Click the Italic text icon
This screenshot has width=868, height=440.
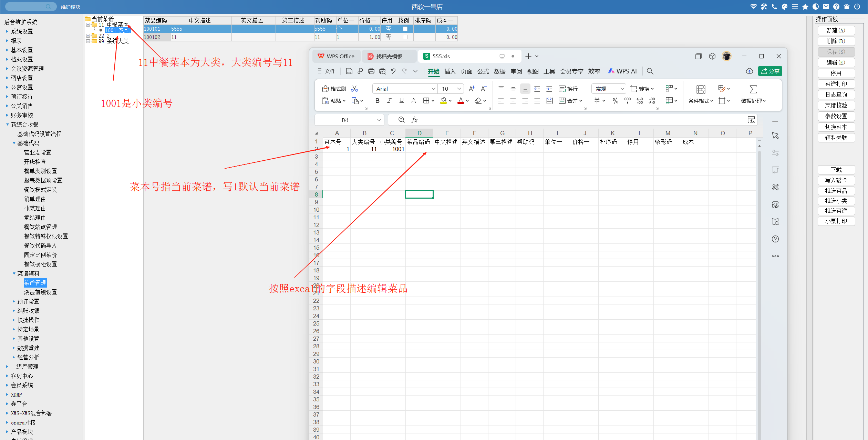389,101
